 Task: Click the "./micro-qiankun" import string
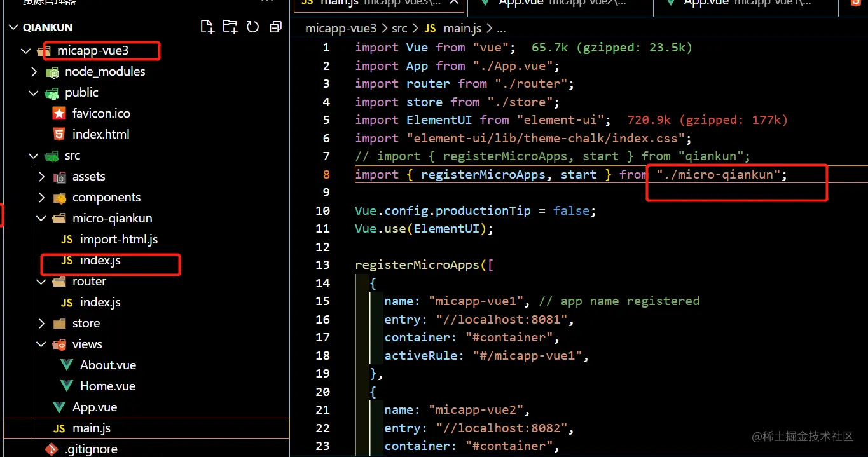(x=718, y=175)
